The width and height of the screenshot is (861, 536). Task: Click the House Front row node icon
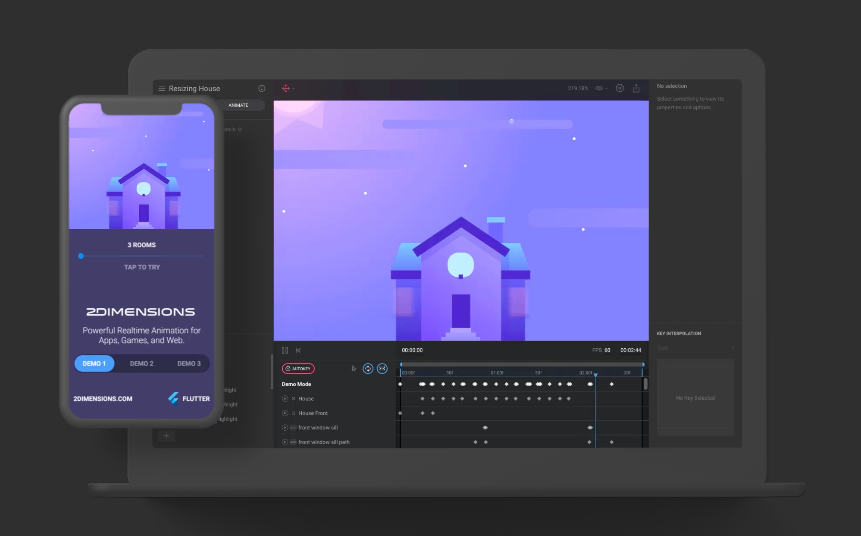point(293,413)
